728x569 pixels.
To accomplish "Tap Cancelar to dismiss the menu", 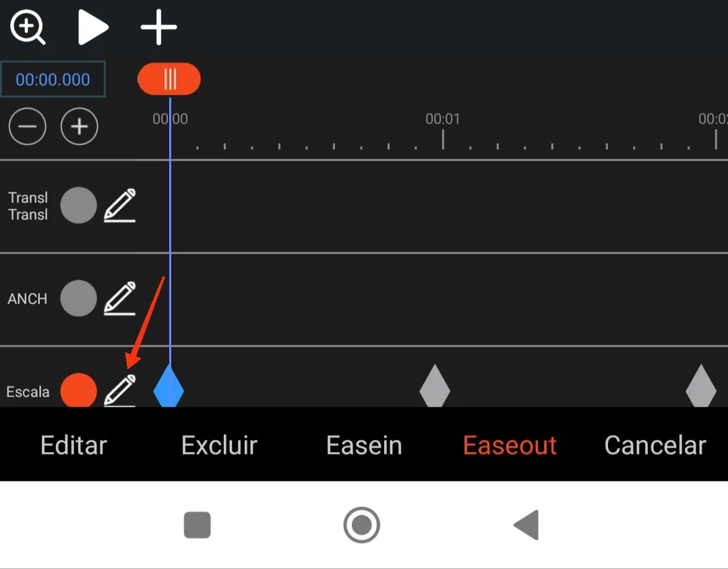I will (655, 445).
